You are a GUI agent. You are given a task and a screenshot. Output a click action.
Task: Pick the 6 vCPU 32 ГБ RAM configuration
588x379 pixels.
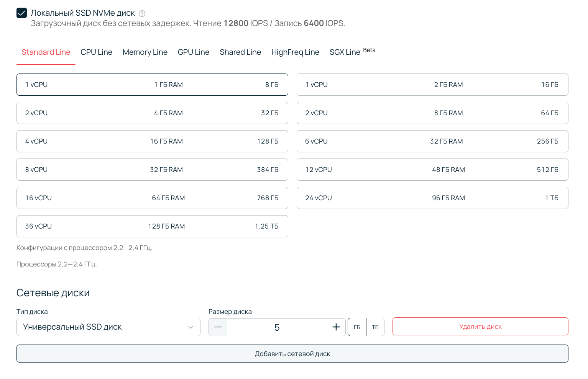coord(432,141)
